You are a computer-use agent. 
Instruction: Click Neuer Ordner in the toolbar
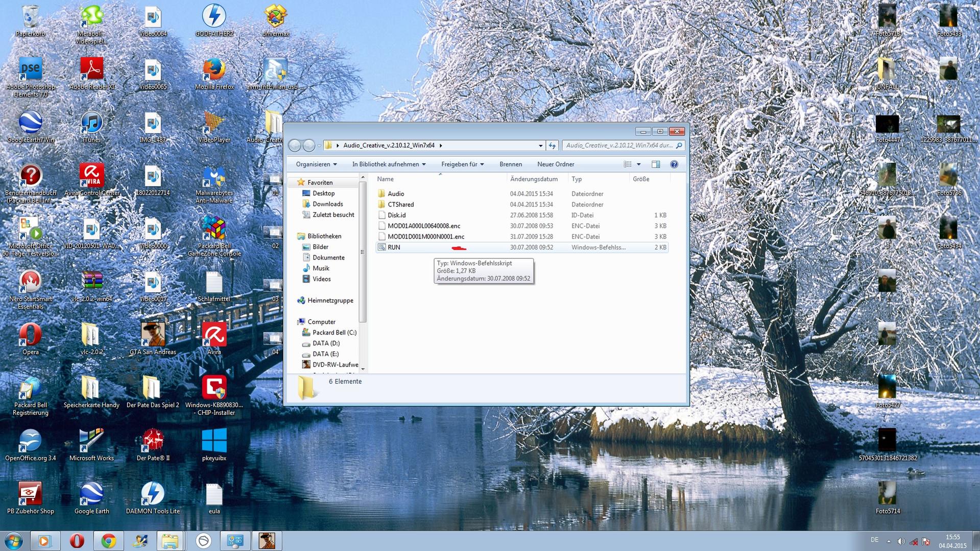556,164
